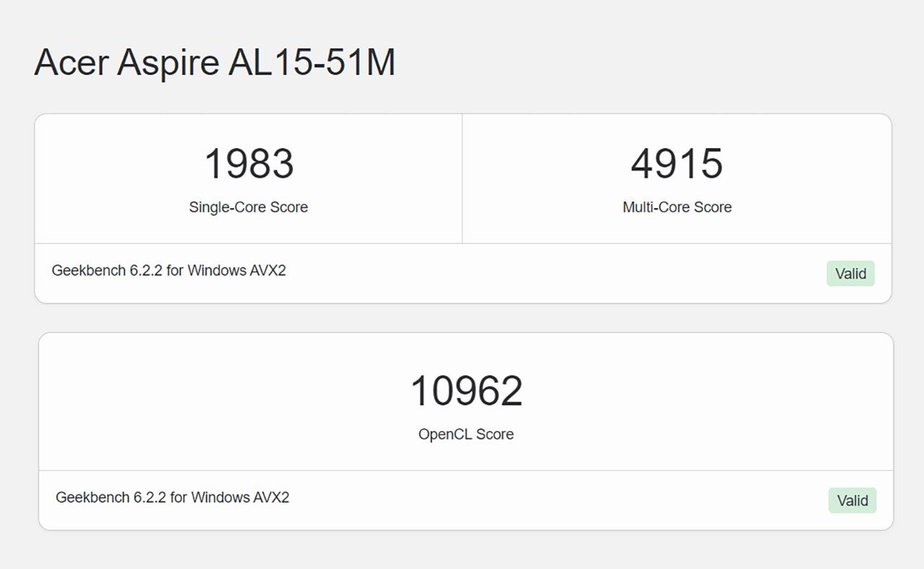Click the Multi-Core Score label
924x569 pixels.
click(676, 207)
